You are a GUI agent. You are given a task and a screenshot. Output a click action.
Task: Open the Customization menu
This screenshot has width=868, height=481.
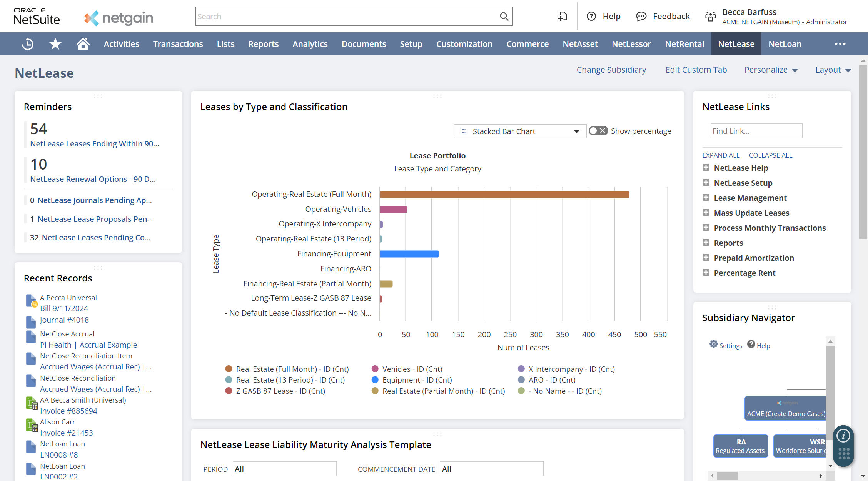point(464,44)
